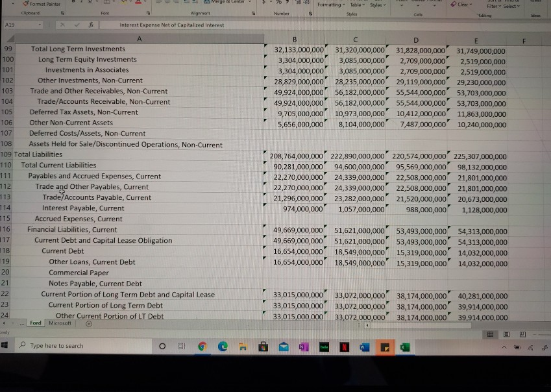Open Sticky Notes from the taskbar

[385, 347]
